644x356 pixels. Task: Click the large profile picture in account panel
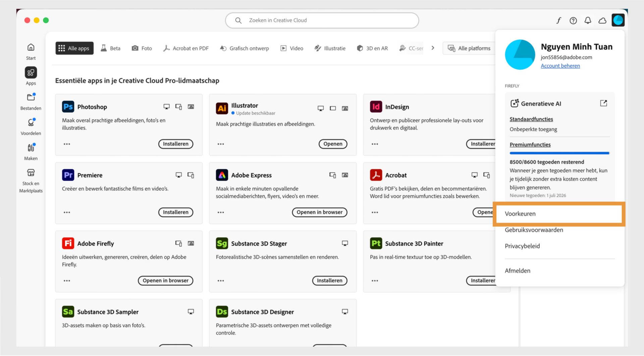pos(520,55)
